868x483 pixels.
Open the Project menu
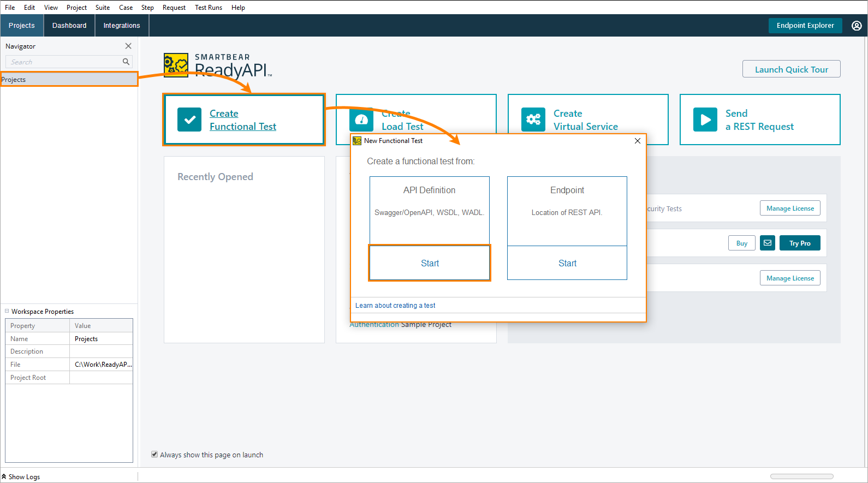[x=76, y=8]
